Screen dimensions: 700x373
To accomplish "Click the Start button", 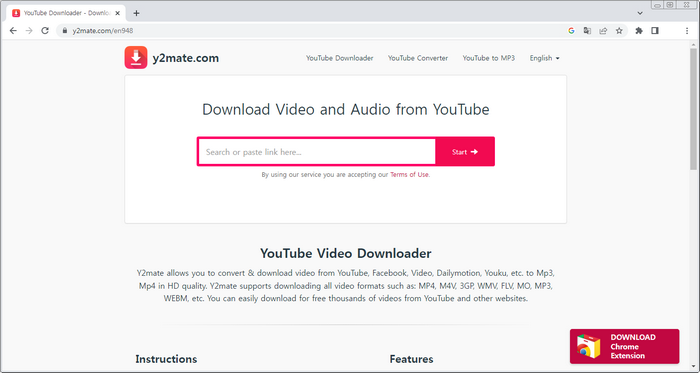I will [x=465, y=152].
